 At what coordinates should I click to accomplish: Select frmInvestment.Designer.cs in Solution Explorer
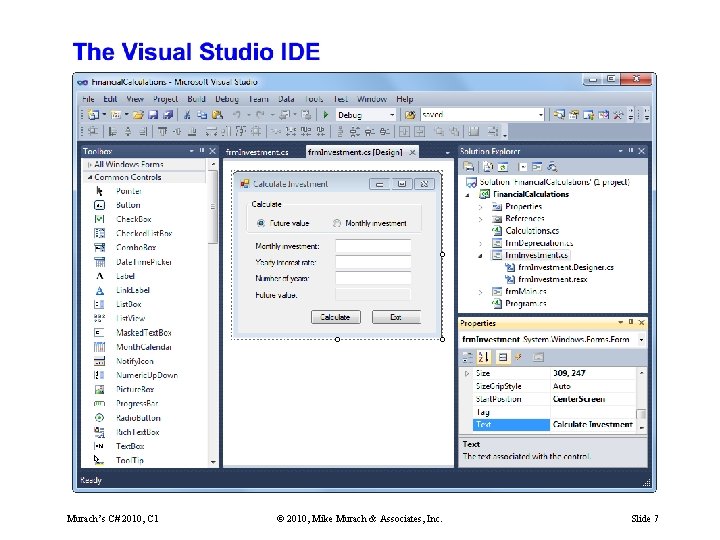pyautogui.click(x=566, y=267)
